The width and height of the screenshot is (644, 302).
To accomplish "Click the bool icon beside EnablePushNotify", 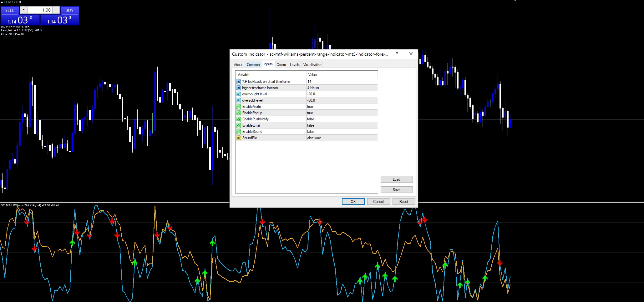I will 238,119.
